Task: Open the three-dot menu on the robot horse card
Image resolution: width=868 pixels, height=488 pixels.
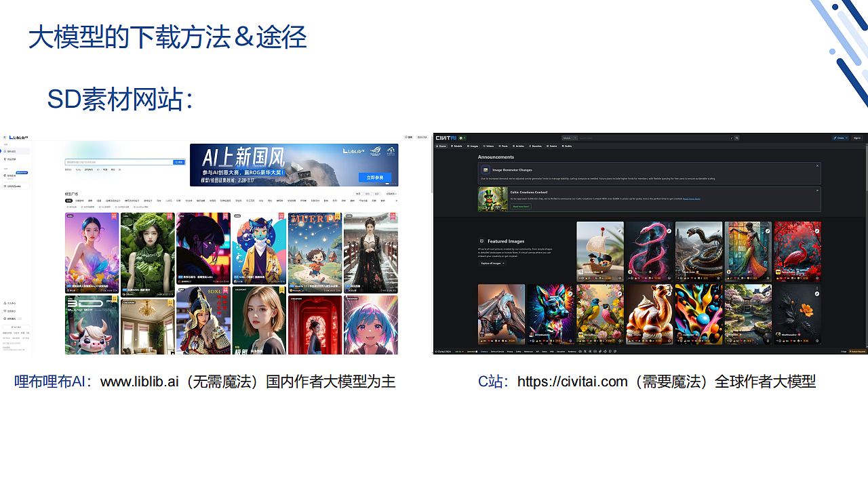Action: [521, 287]
